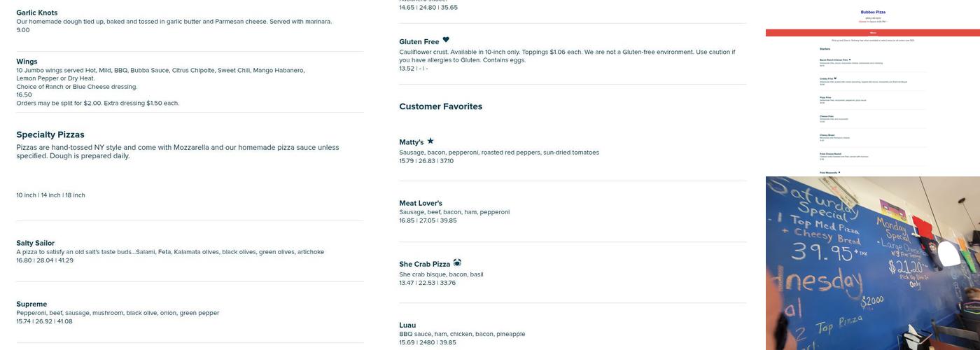
Task: Click the Matty's pizza title
Action: click(411, 142)
